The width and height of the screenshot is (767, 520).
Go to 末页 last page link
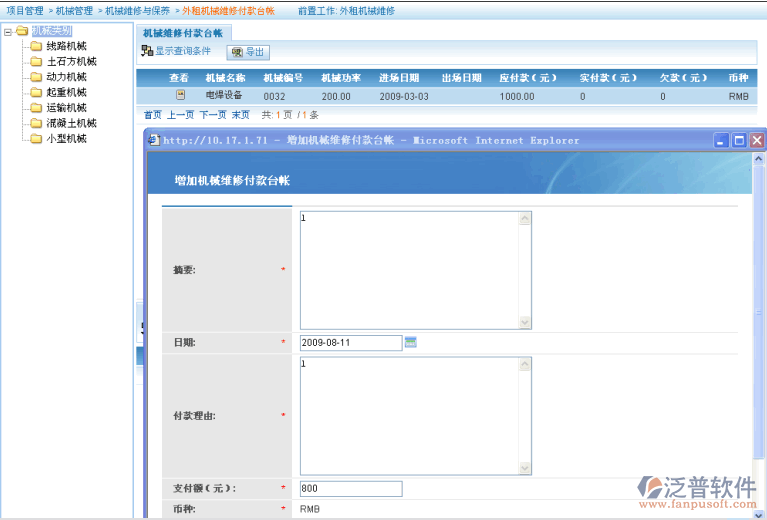coord(241,115)
